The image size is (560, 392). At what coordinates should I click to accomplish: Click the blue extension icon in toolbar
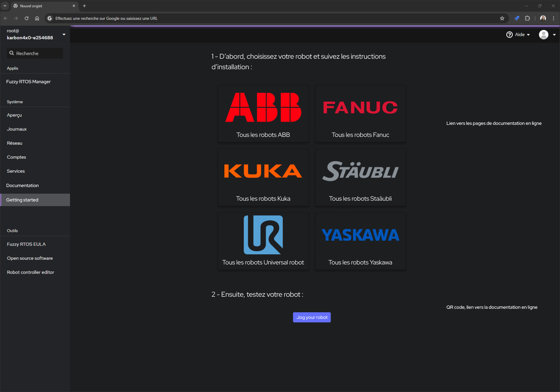tap(517, 18)
